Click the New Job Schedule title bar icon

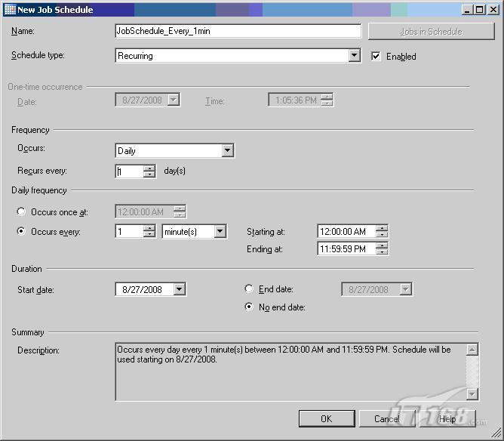click(x=10, y=9)
